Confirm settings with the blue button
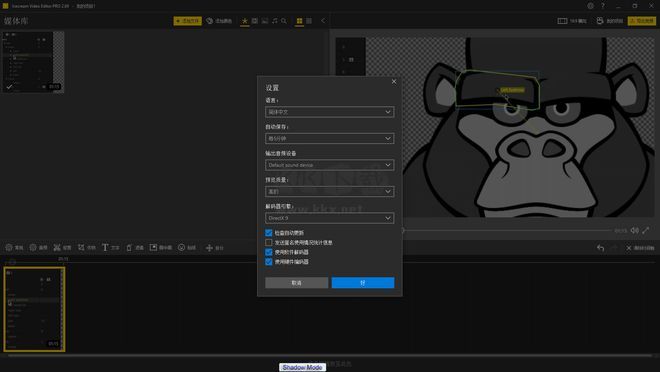660x372 pixels. tap(363, 283)
